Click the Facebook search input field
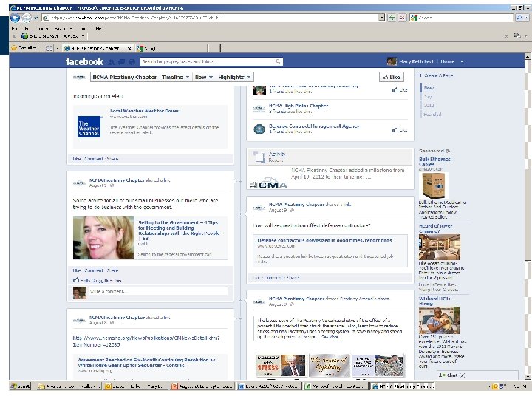 [x=208, y=61]
